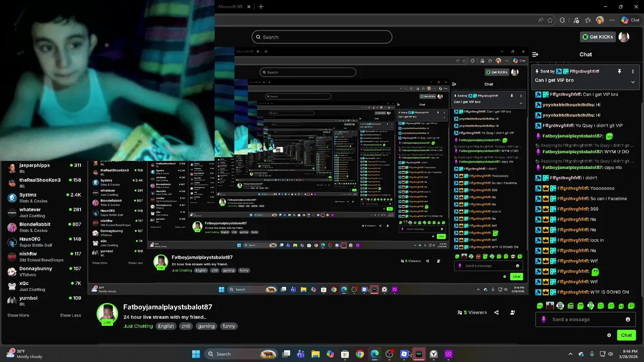
Task: Click the funny tag
Action: (229, 326)
